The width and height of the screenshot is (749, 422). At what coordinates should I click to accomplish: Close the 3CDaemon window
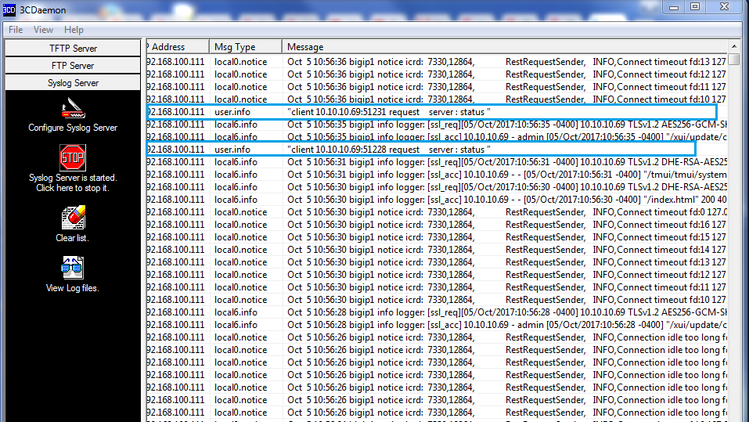point(724,7)
